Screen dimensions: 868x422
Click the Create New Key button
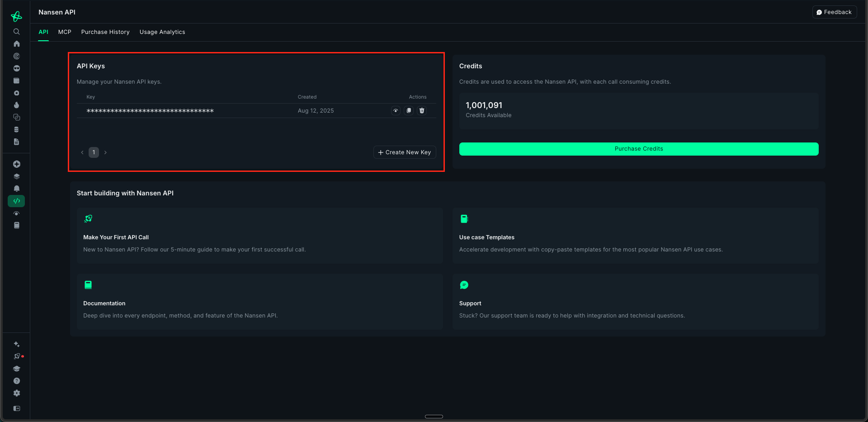point(405,152)
